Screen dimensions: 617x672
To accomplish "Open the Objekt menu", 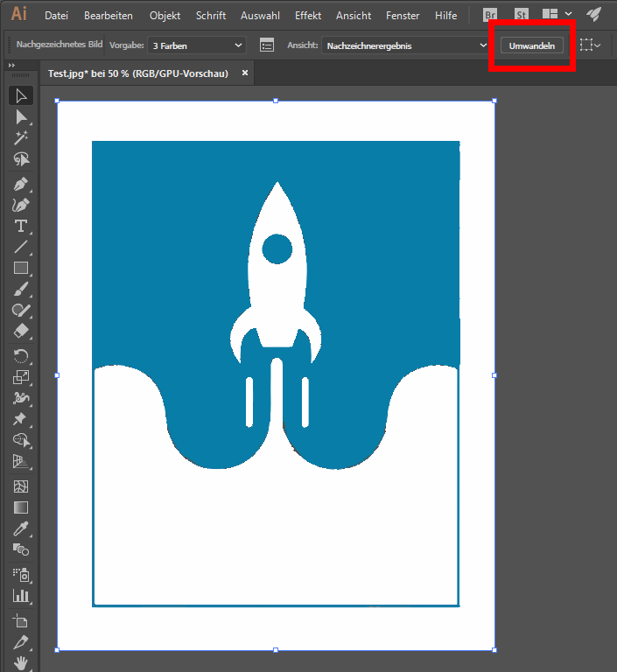I will pos(165,16).
